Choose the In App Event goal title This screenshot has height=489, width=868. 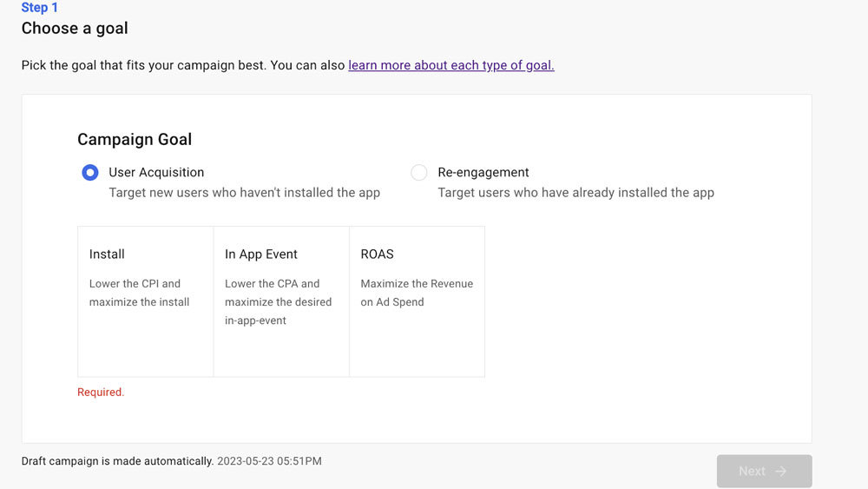point(260,254)
